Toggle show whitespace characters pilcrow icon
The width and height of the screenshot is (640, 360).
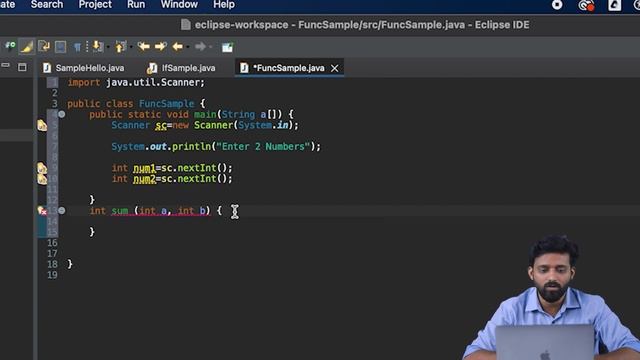(77, 47)
